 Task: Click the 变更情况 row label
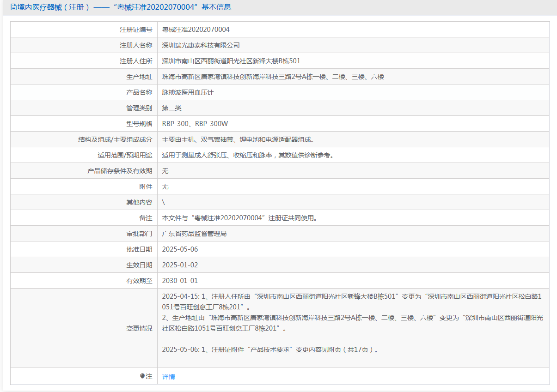click(x=139, y=328)
